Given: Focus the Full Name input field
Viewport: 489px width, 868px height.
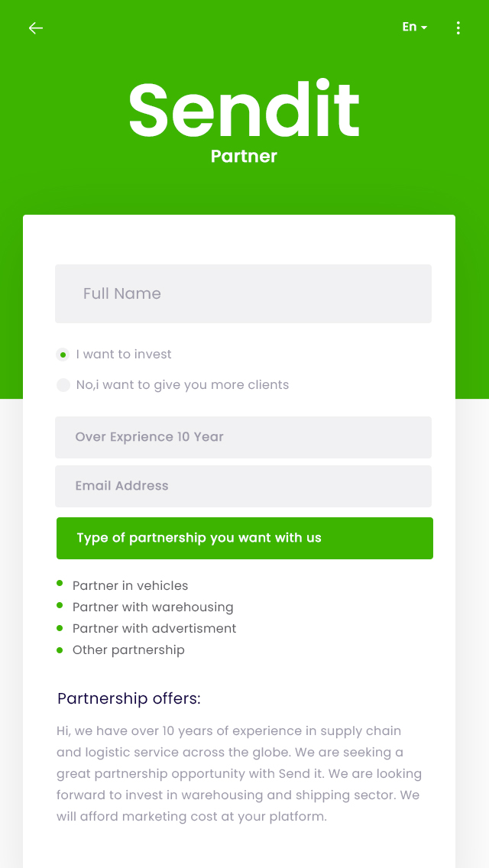Looking at the screenshot, I should click(x=243, y=293).
